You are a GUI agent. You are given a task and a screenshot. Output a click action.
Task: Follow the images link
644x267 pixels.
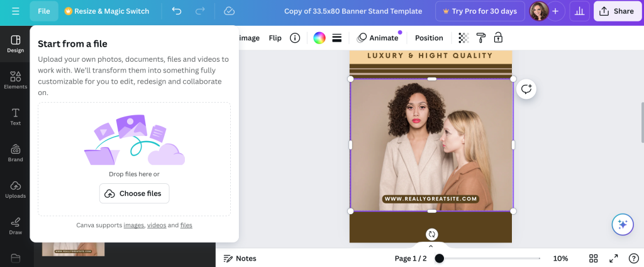pos(134,225)
